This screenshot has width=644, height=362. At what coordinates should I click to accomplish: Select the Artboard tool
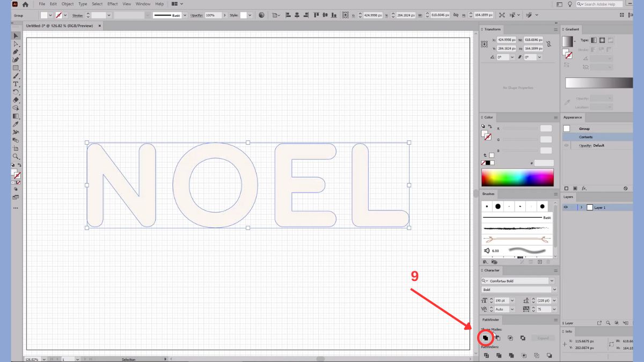tap(16, 148)
